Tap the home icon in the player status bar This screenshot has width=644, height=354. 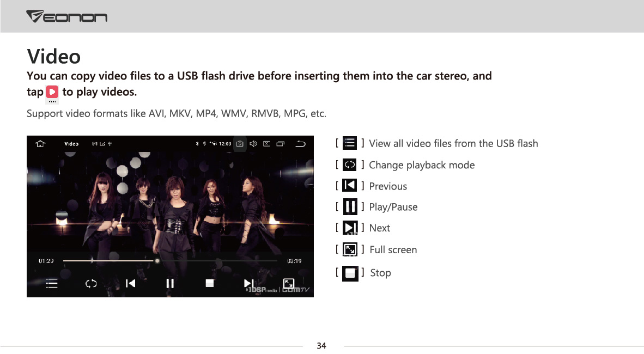point(40,143)
